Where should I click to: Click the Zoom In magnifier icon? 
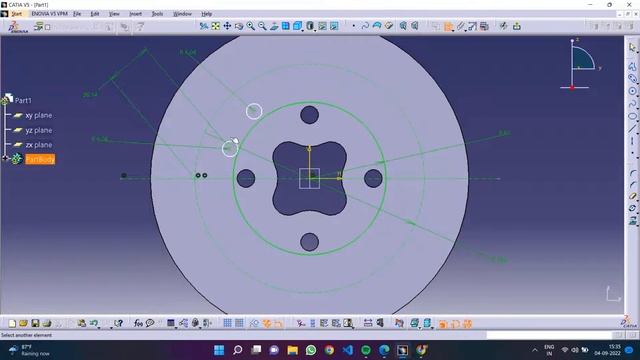tap(251, 27)
